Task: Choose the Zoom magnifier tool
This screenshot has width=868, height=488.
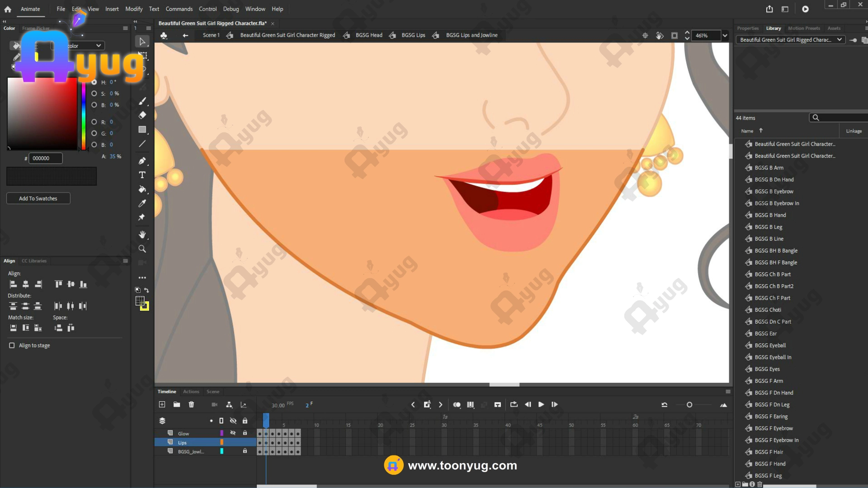Action: [142, 249]
